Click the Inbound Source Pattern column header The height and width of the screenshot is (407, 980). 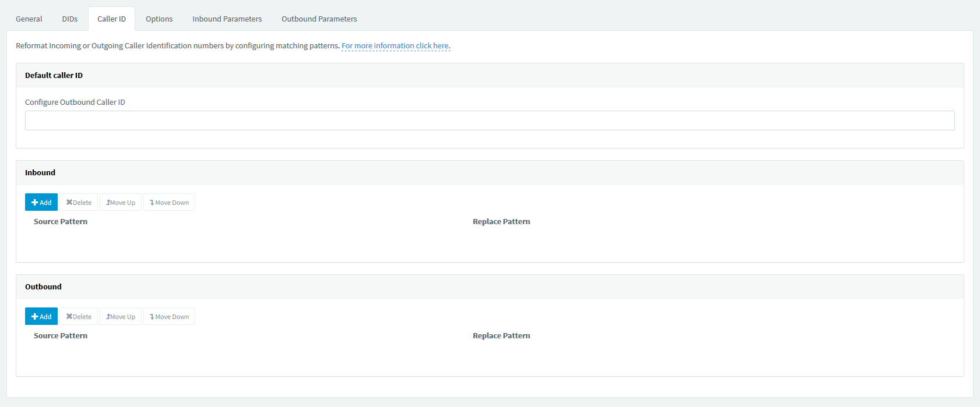(61, 221)
